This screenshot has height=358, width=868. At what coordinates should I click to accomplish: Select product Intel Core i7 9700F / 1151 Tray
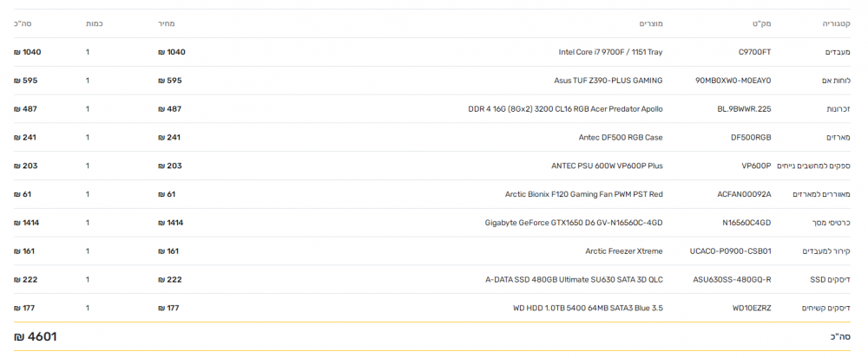pyautogui.click(x=610, y=52)
